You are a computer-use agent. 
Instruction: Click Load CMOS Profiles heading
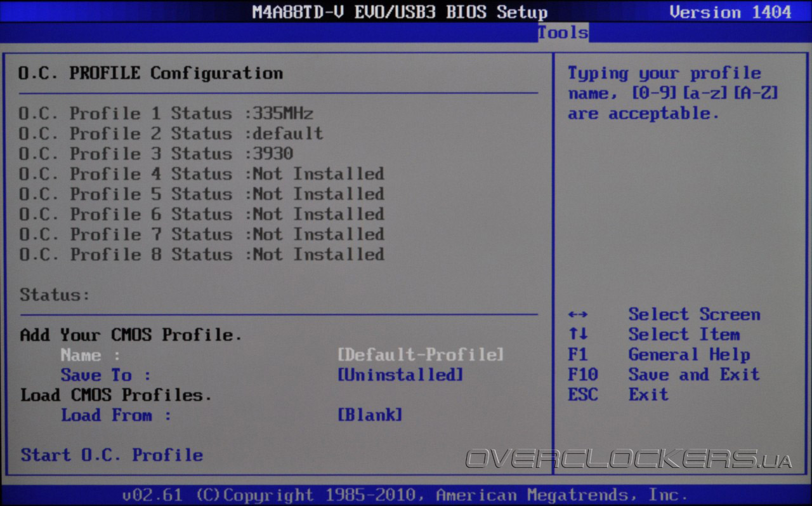pos(116,395)
